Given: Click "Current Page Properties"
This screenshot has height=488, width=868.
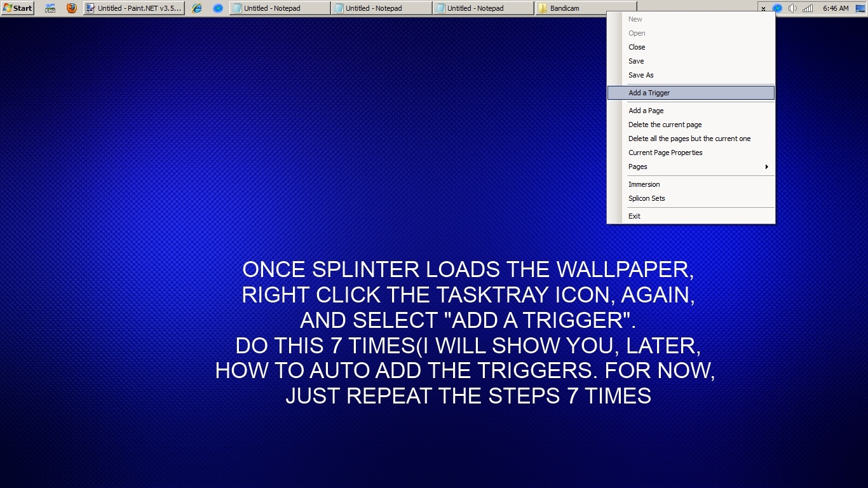Looking at the screenshot, I should [x=665, y=152].
